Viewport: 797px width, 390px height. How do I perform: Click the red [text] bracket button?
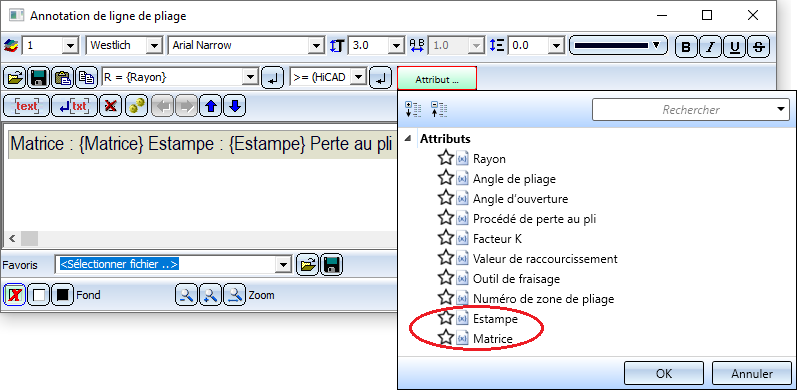26,105
